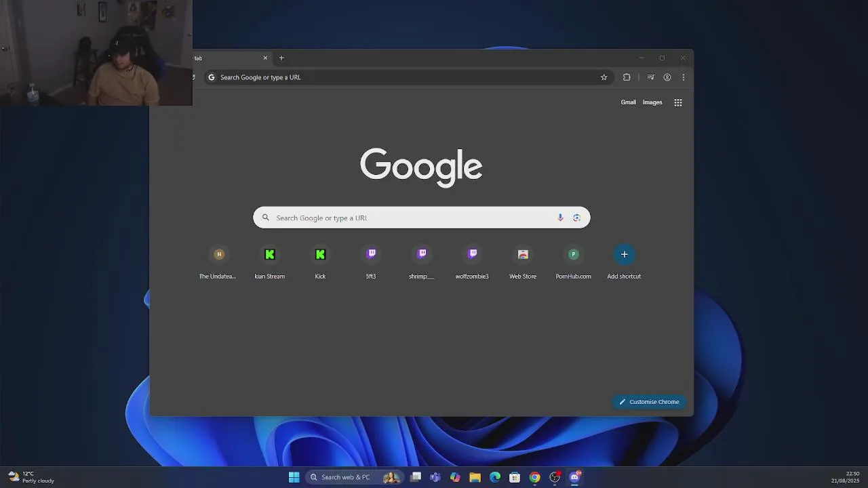The image size is (868, 488).
Task: Open the media controls icon in toolbar
Action: pos(650,77)
